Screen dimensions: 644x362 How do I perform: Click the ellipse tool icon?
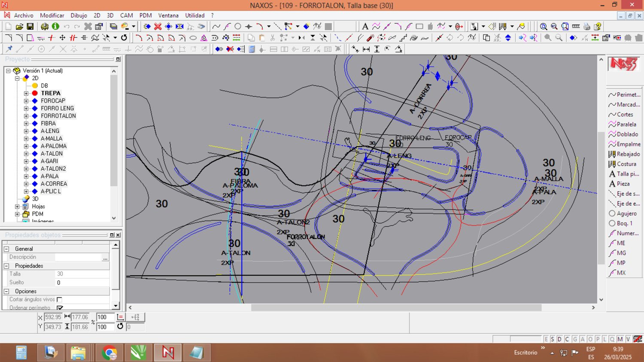[x=193, y=38]
